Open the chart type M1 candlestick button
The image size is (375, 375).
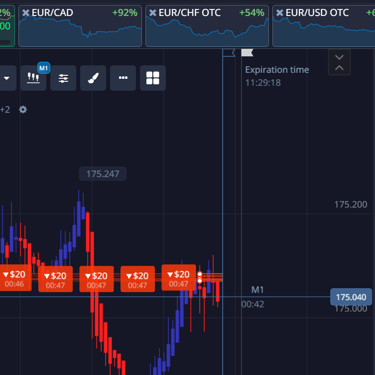click(x=33, y=78)
